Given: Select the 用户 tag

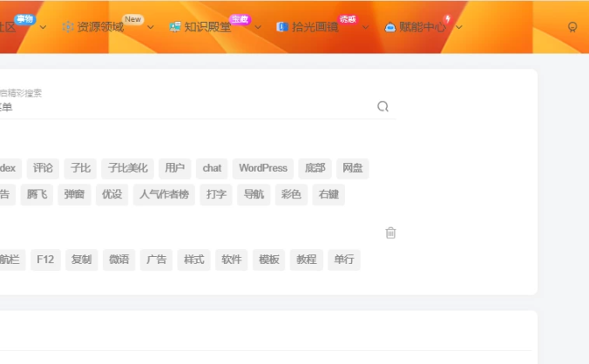Looking at the screenshot, I should coord(174,168).
